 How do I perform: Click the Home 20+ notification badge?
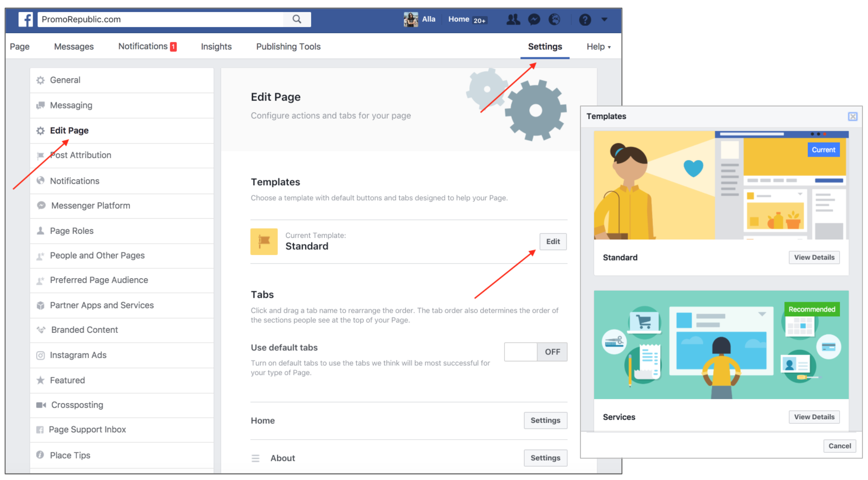coord(480,21)
